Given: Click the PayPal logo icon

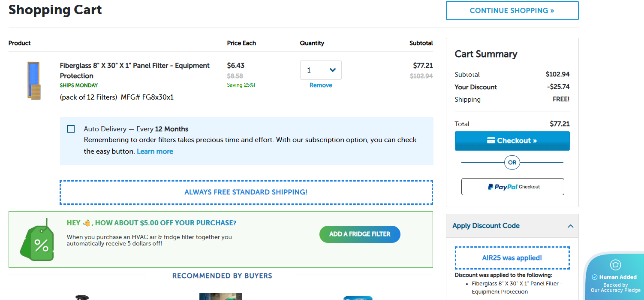Looking at the screenshot, I should (491, 187).
